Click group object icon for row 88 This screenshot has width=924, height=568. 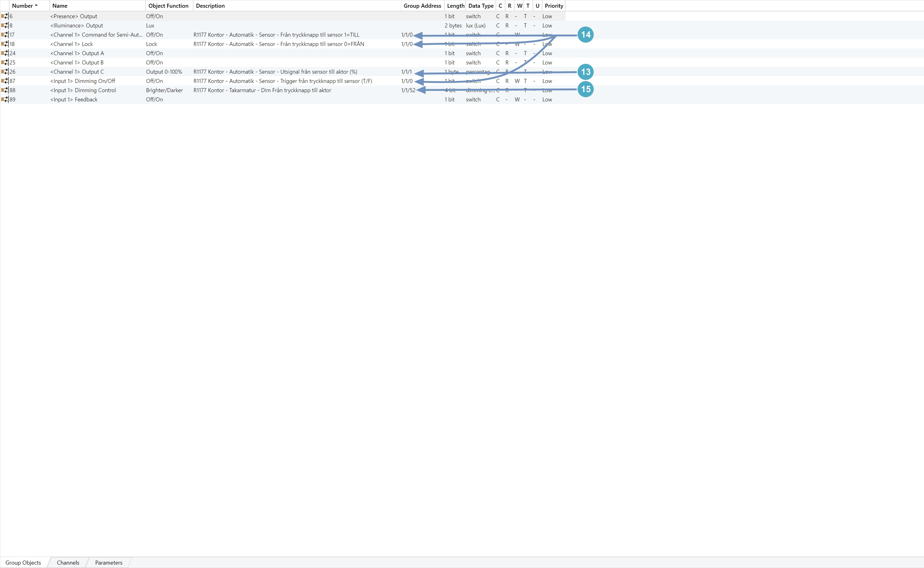(5, 90)
